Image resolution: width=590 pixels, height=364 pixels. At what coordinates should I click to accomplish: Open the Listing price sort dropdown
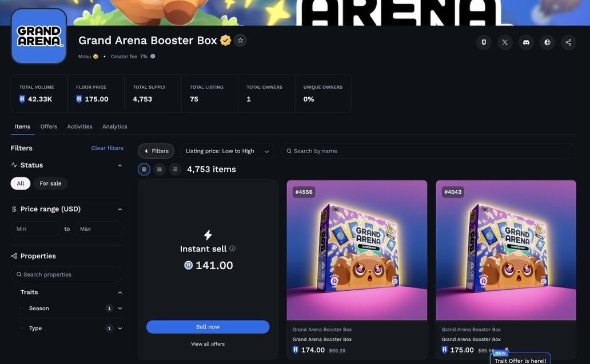tap(227, 151)
